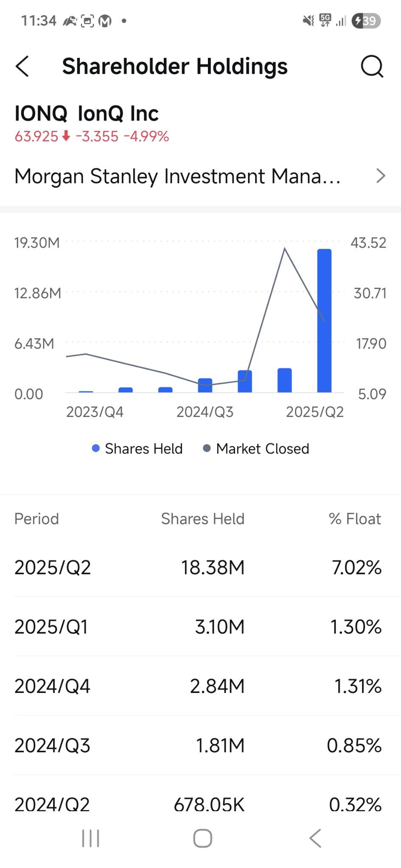The width and height of the screenshot is (401, 868).
Task: Tap the battery indicator in status bar
Action: (x=366, y=21)
